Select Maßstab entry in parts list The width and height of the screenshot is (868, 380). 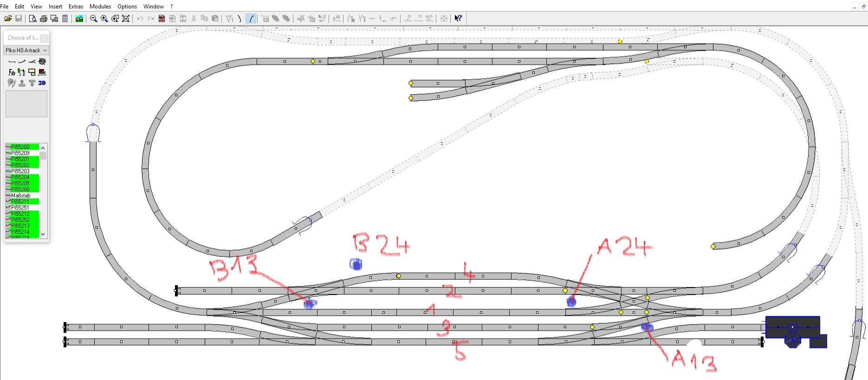21,196
